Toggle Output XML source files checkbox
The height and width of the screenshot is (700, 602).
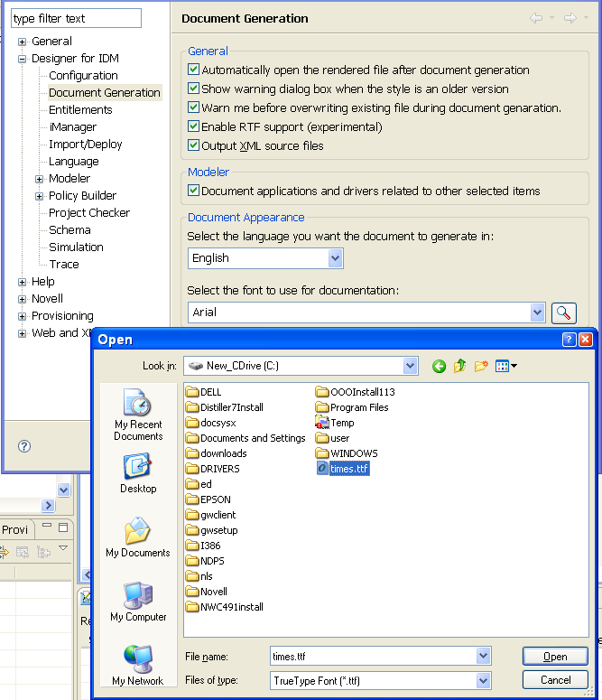[x=193, y=145]
